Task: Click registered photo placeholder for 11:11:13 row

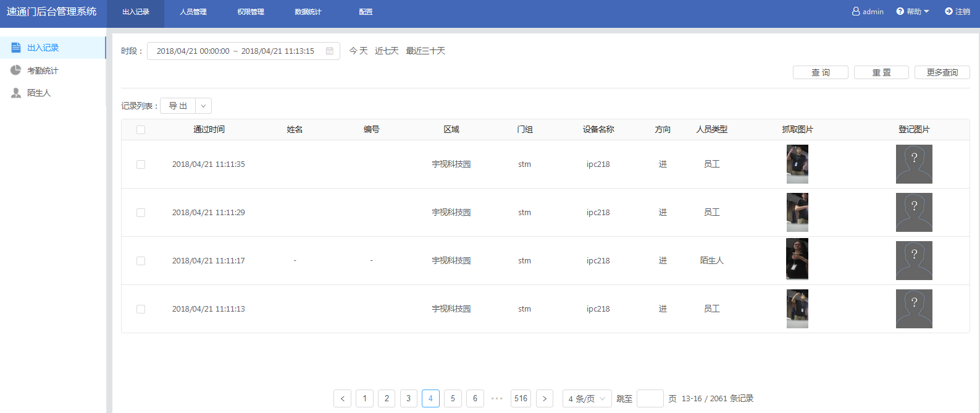Action: pos(914,309)
